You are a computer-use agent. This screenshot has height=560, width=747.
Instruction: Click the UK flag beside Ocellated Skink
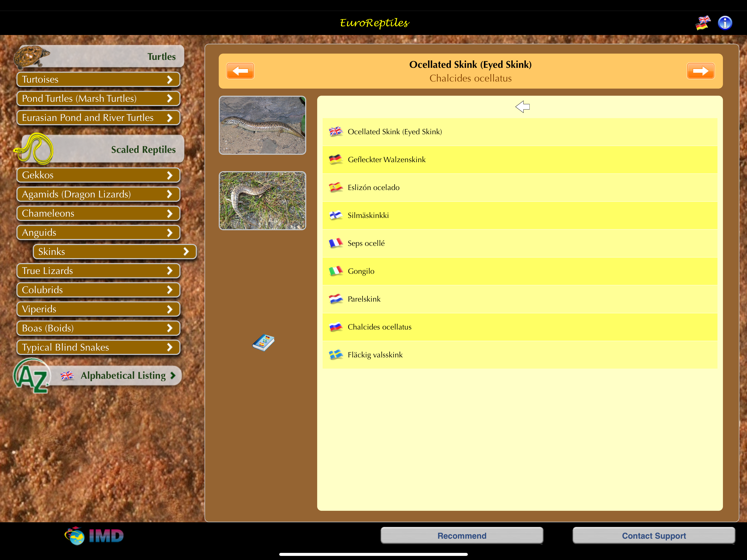point(336,132)
